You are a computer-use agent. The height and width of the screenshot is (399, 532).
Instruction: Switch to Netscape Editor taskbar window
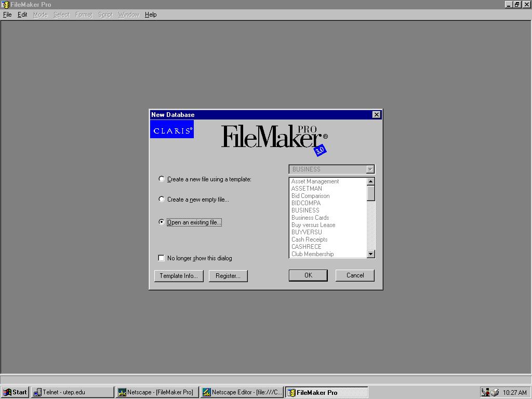click(242, 392)
